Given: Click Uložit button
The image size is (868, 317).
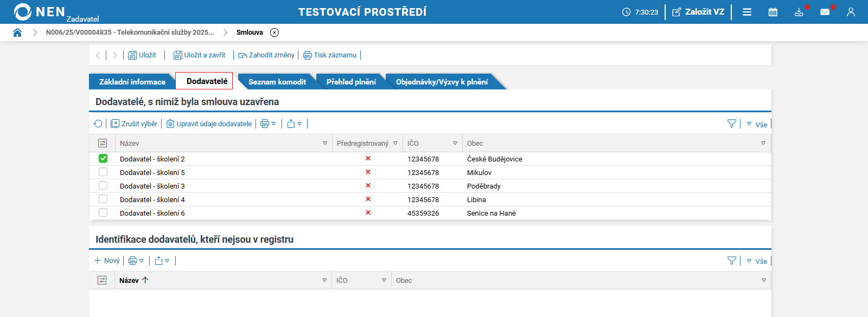Looking at the screenshot, I should (142, 55).
